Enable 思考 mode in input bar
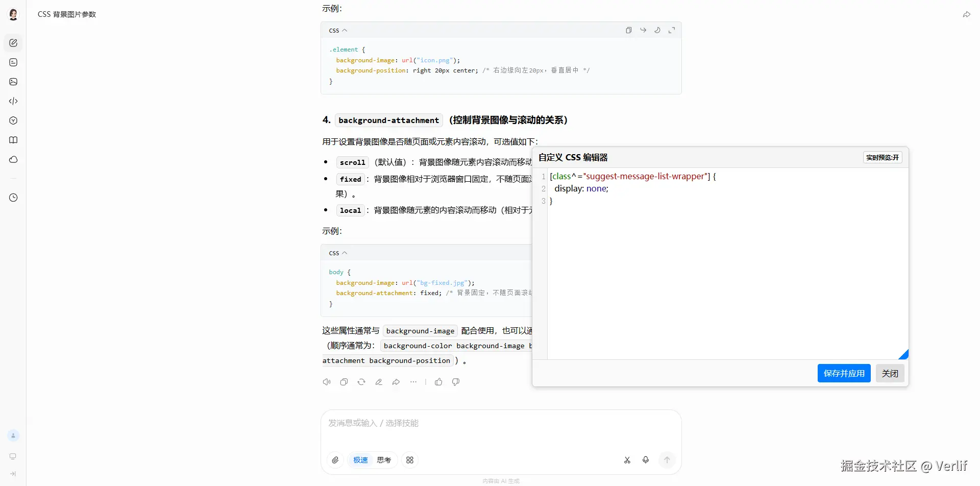This screenshot has height=486, width=980. [384, 460]
